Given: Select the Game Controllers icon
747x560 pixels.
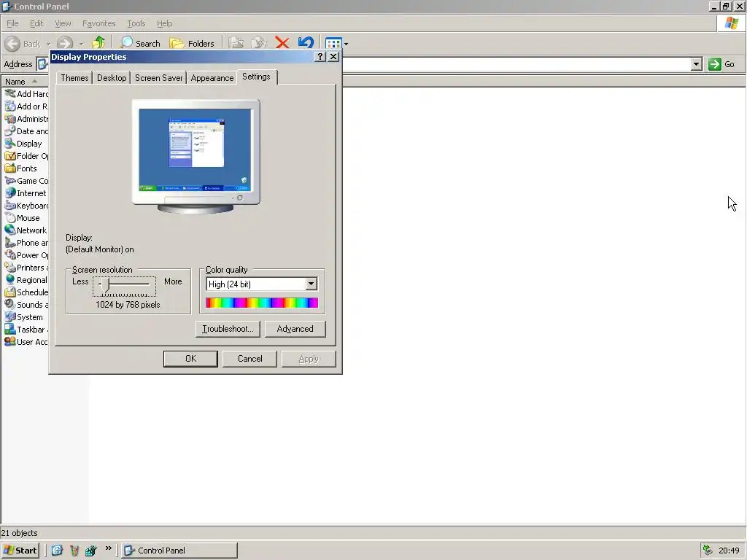Looking at the screenshot, I should pos(10,180).
